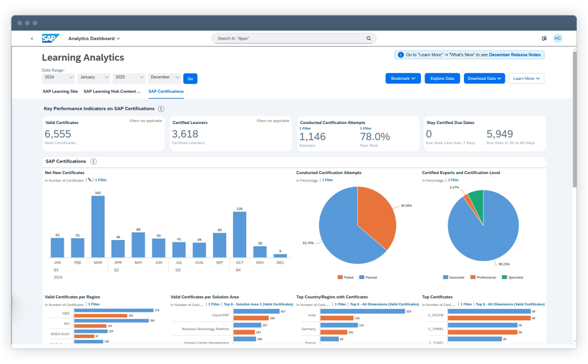Open 1 Filter link above 1,146 Attempts
The height and width of the screenshot is (364, 588).
tap(305, 129)
